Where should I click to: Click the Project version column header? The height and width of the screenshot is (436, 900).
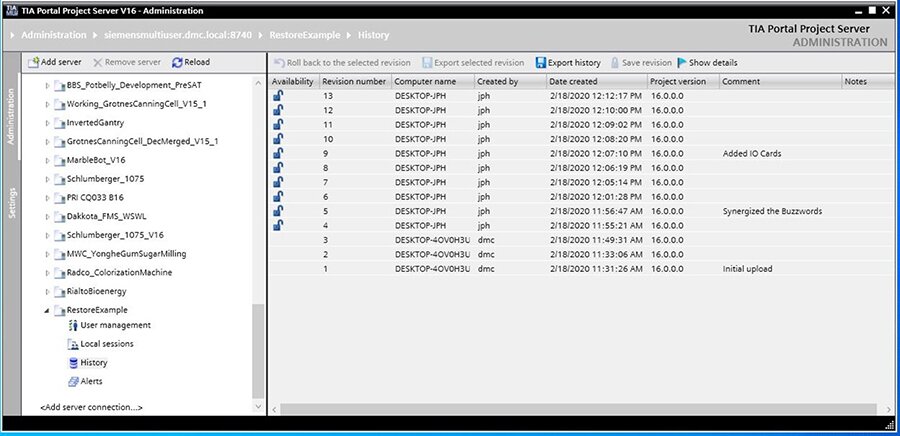(x=683, y=81)
